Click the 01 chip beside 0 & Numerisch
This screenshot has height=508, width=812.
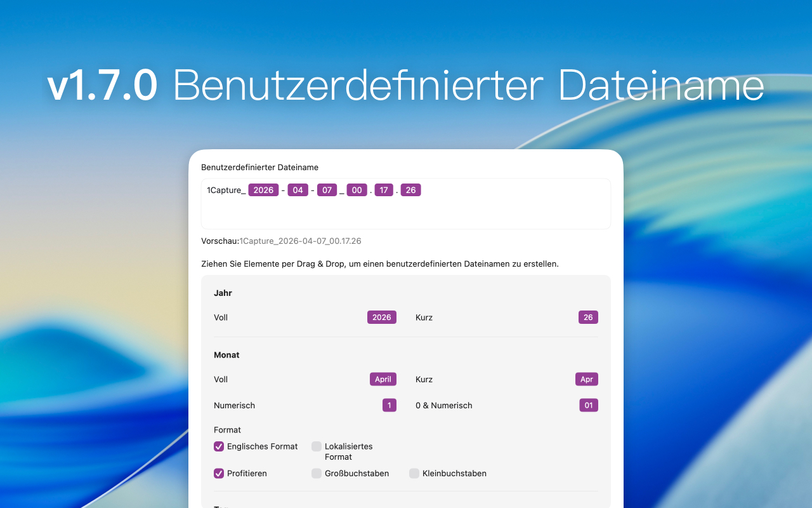[x=589, y=405]
